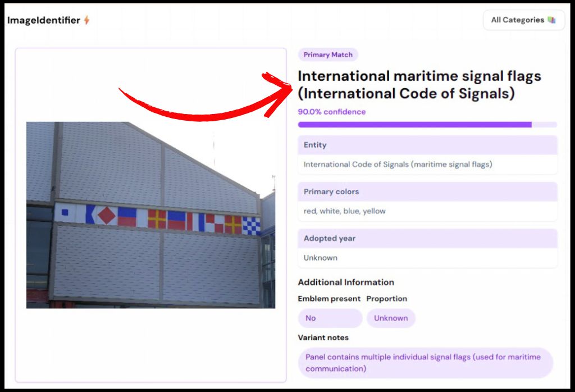Select the Variant notes label
This screenshot has height=392, width=575.
coord(323,338)
